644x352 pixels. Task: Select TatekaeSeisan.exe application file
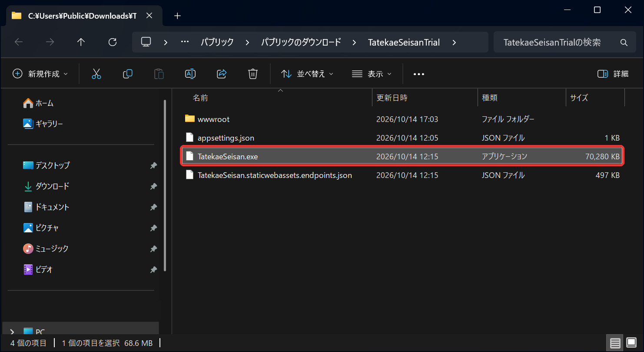tap(402, 156)
